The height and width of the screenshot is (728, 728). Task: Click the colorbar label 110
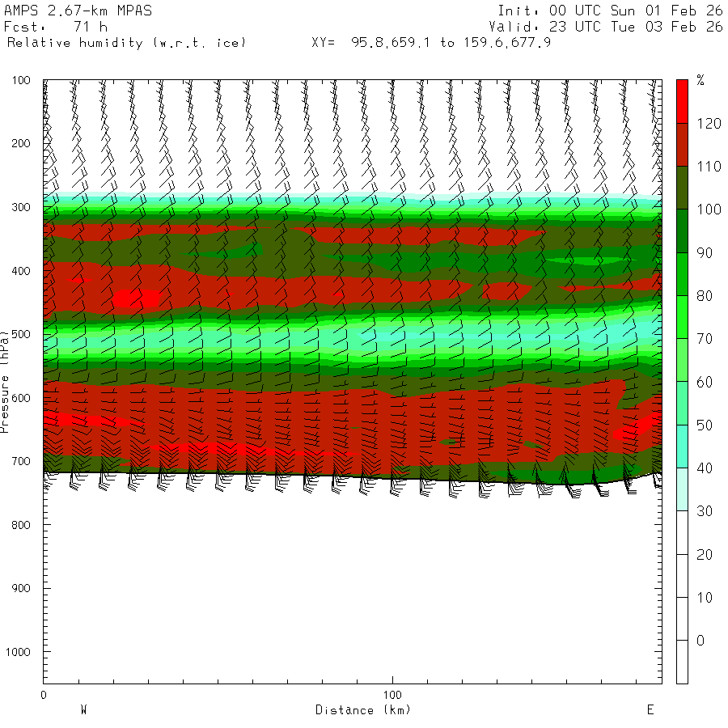[x=709, y=167]
